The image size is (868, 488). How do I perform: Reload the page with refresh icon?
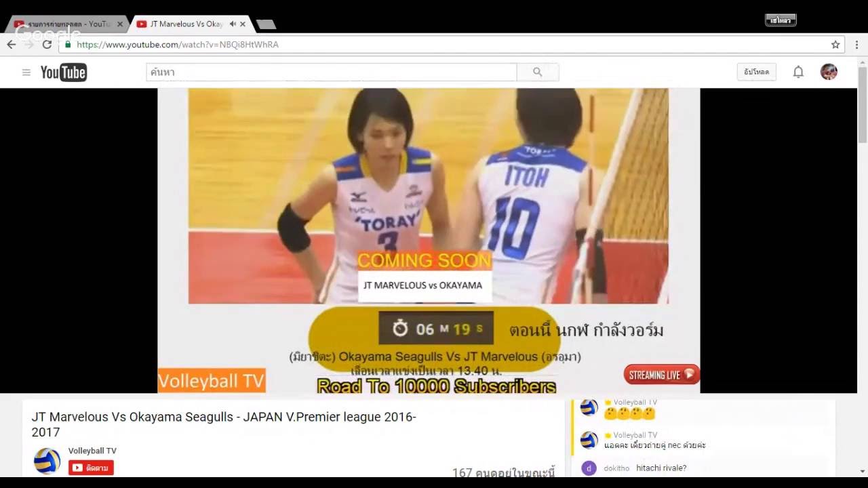click(47, 45)
